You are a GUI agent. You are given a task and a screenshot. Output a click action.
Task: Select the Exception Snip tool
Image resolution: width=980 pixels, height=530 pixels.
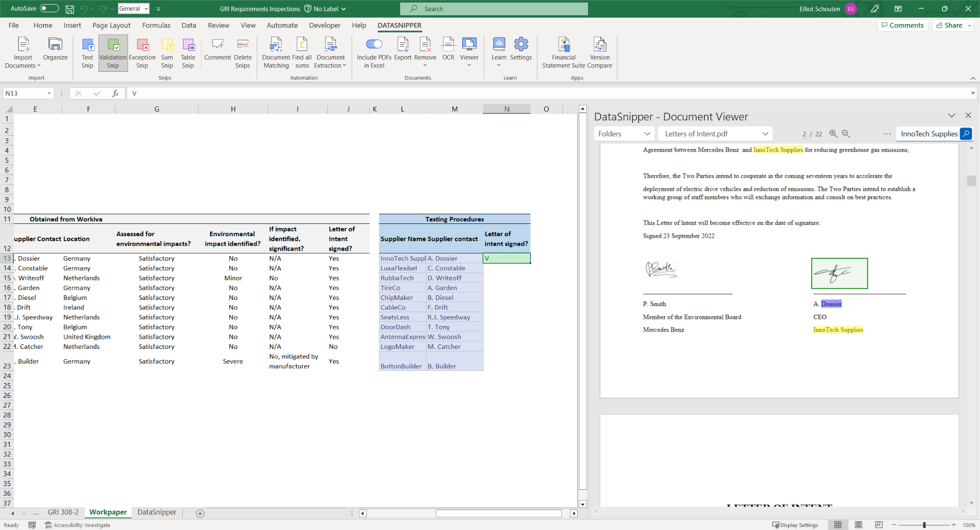click(142, 53)
